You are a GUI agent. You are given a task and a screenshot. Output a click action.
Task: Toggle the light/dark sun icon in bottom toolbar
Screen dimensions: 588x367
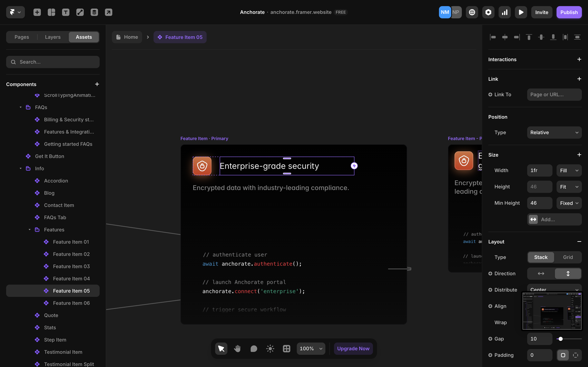pyautogui.click(x=270, y=349)
